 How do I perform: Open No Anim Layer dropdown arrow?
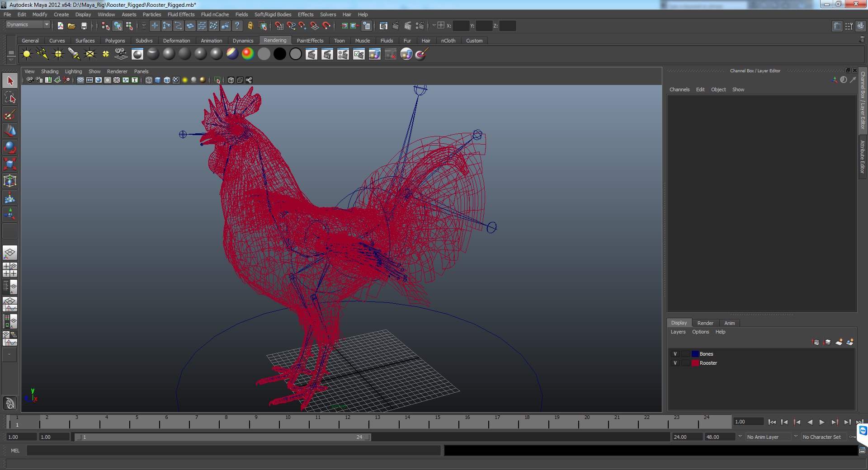pyautogui.click(x=740, y=437)
